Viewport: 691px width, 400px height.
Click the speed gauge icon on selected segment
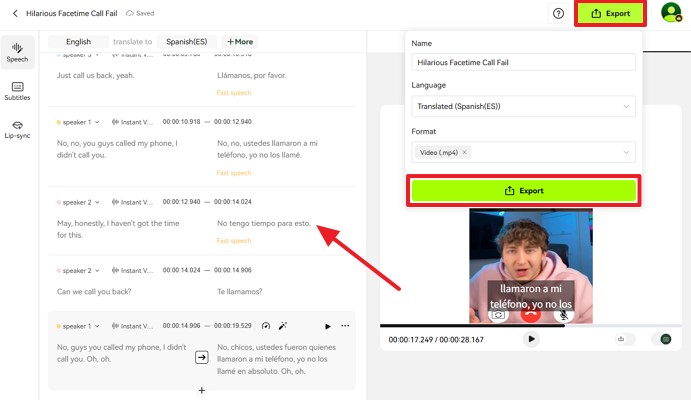pos(266,326)
